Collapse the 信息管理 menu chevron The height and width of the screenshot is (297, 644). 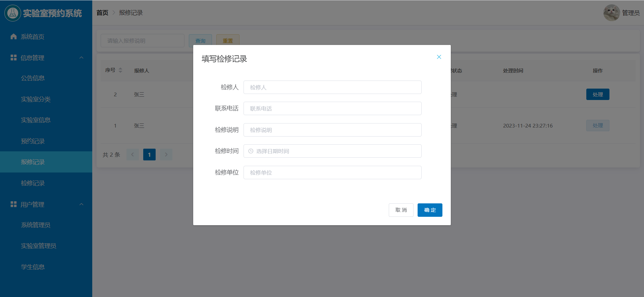tap(81, 58)
